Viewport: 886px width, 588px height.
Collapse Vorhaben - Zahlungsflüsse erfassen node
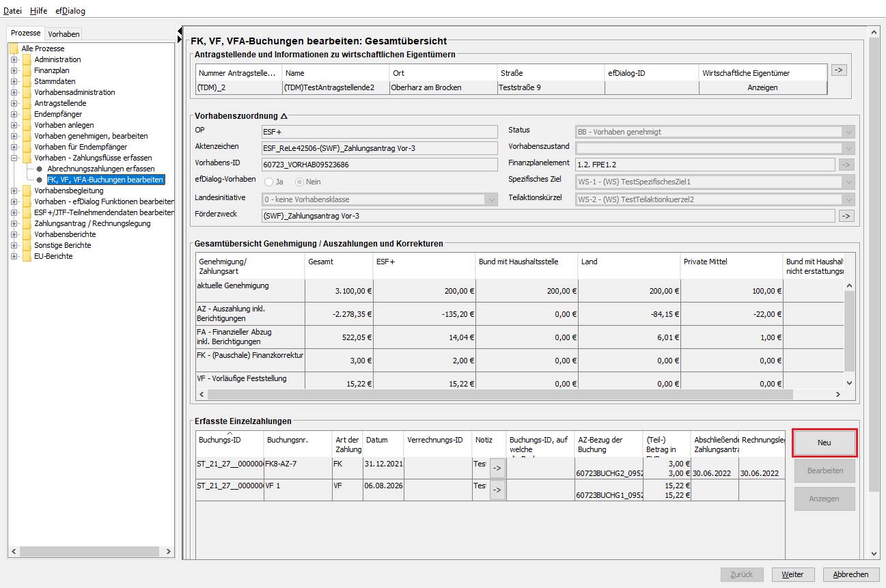[x=14, y=158]
